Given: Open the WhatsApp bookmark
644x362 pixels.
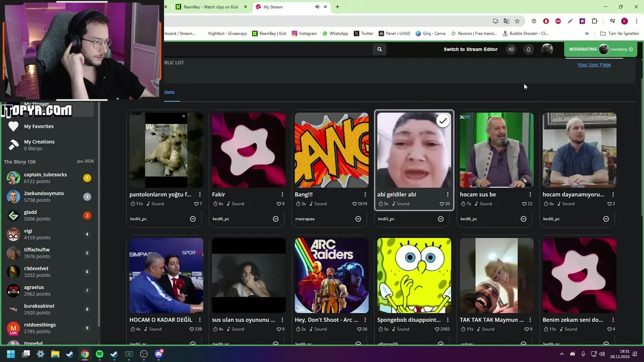Looking at the screenshot, I should click(335, 34).
